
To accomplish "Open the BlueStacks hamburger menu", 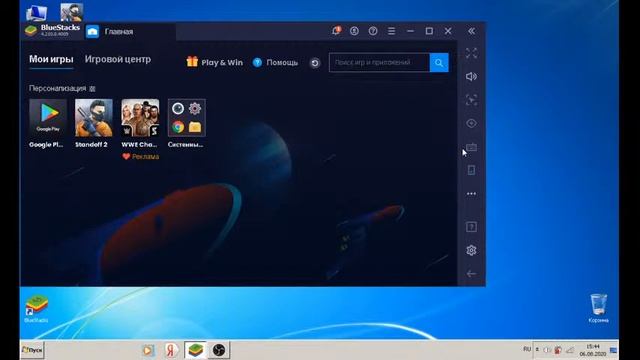I will tap(391, 31).
